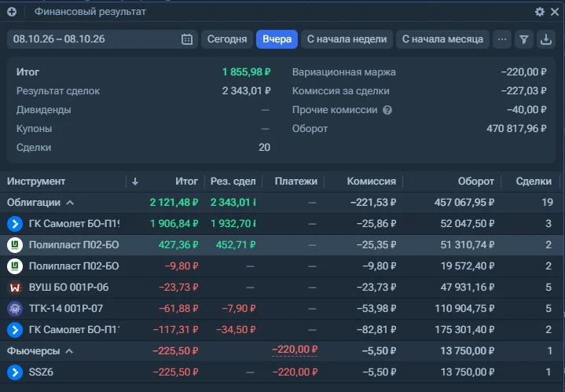Viewport: 565px width, 392px height.
Task: Click ТГК-14 deal result −7,90 ₽
Action: [x=239, y=309]
